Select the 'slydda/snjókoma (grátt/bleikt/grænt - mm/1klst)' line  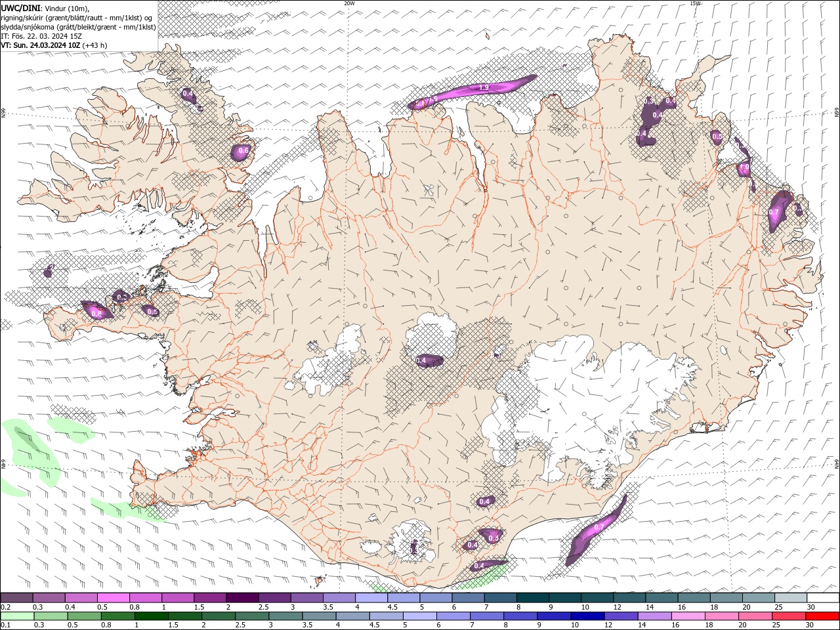[78, 27]
